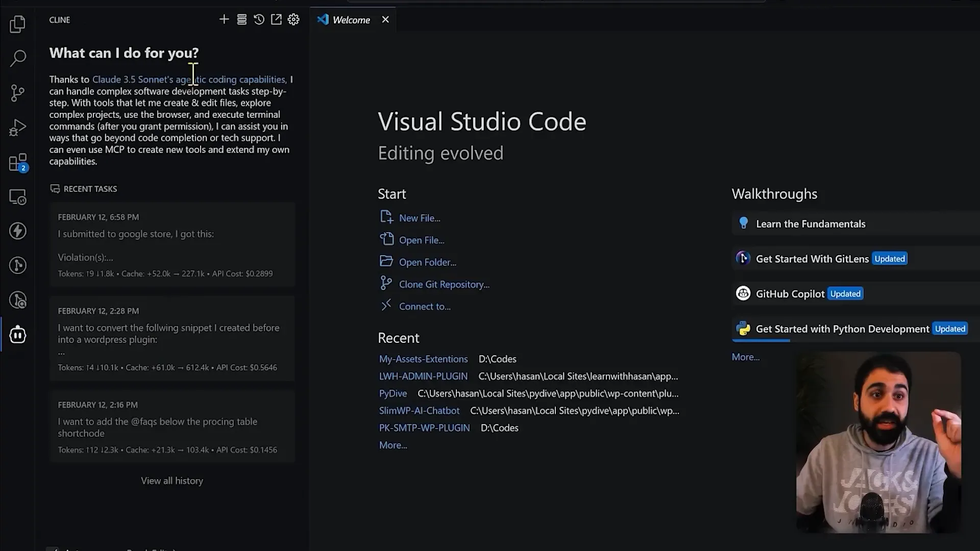Screen dimensions: 980x551
Task: Open Extensions view with 2 badge
Action: tap(18, 162)
